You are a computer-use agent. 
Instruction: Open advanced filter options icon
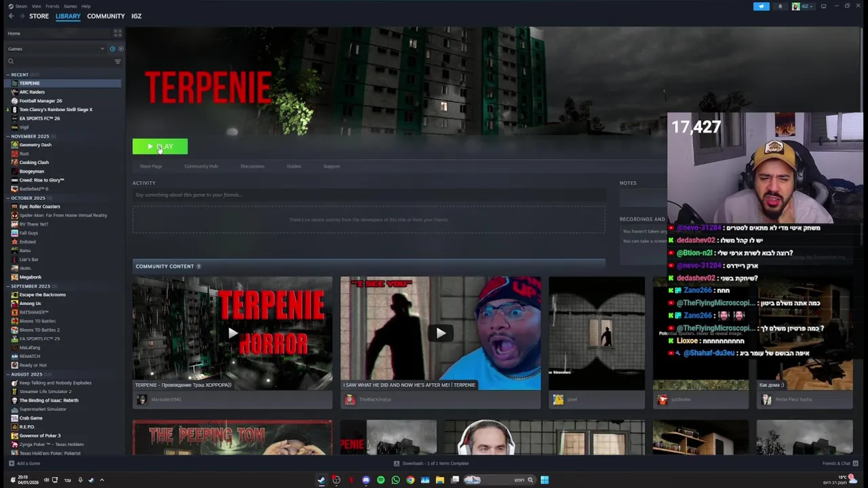click(x=117, y=62)
